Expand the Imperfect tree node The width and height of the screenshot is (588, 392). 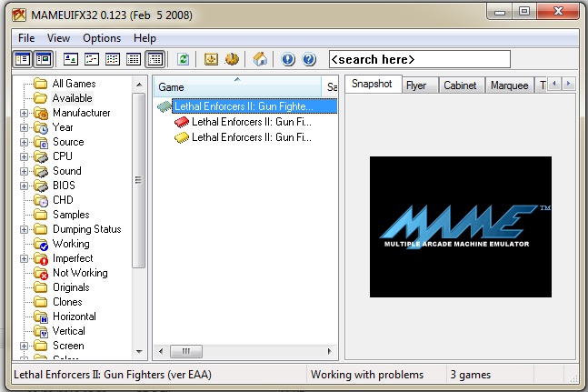point(24,259)
